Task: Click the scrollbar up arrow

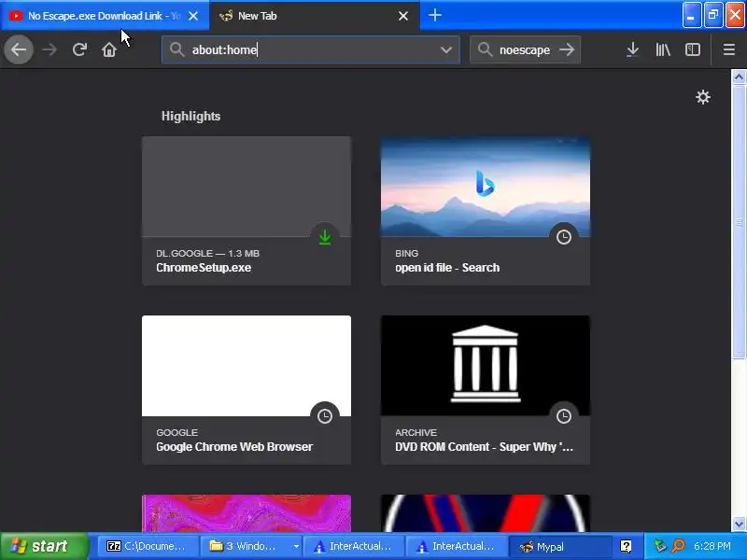Action: 739,77
